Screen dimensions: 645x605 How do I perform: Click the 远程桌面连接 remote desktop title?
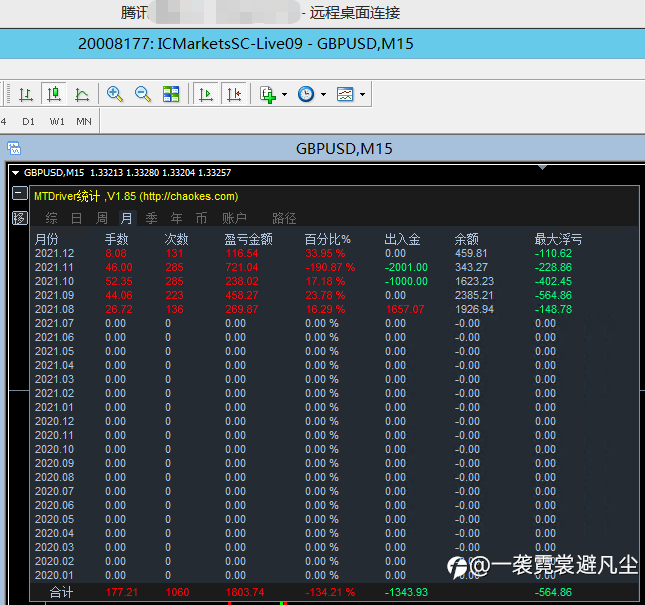pyautogui.click(x=355, y=13)
